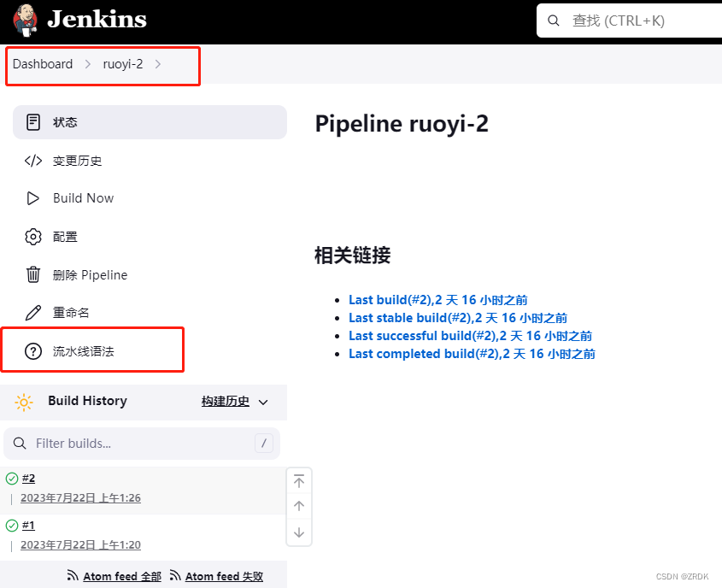Open 2023年7月22日 上午1:26 build timestamp
The image size is (722, 588).
point(80,497)
